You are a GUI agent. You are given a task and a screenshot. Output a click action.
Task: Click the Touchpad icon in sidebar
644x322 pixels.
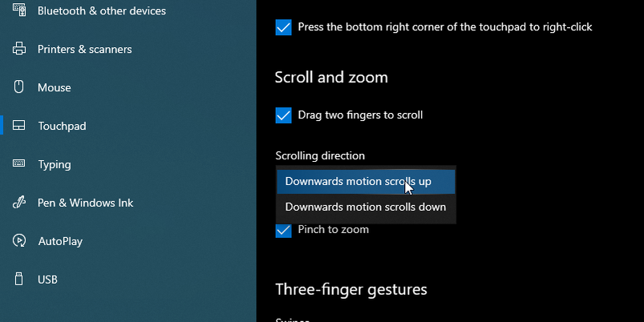[x=19, y=127]
